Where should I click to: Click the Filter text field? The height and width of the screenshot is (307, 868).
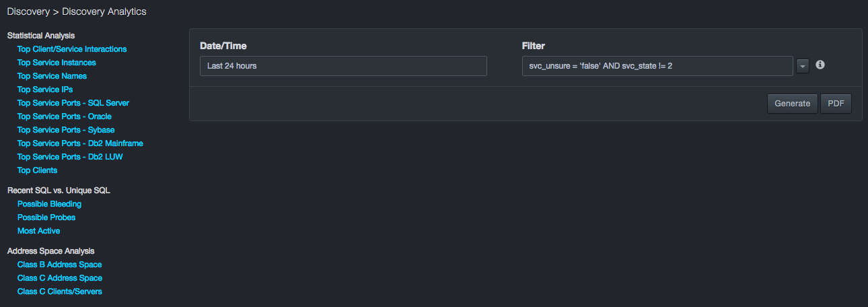coord(657,66)
